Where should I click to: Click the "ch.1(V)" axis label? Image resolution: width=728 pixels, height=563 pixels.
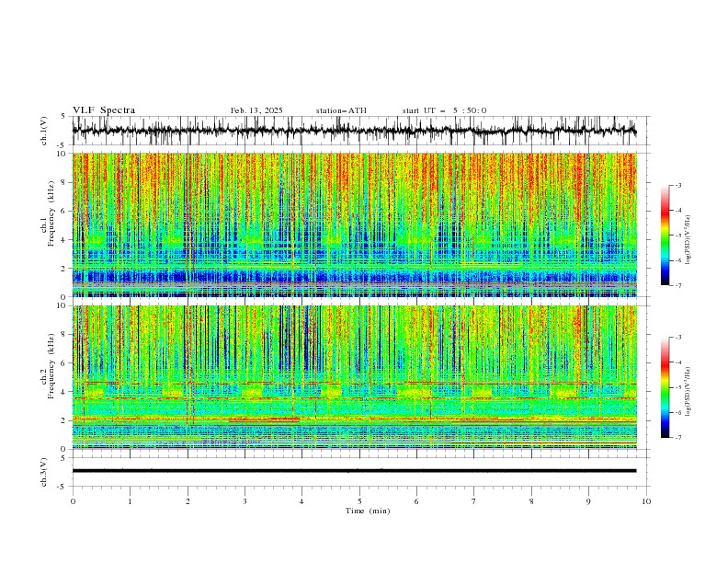[x=43, y=131]
